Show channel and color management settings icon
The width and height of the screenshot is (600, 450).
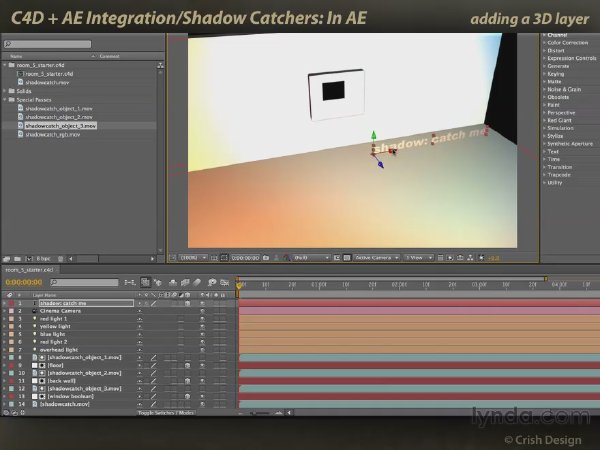(286, 258)
